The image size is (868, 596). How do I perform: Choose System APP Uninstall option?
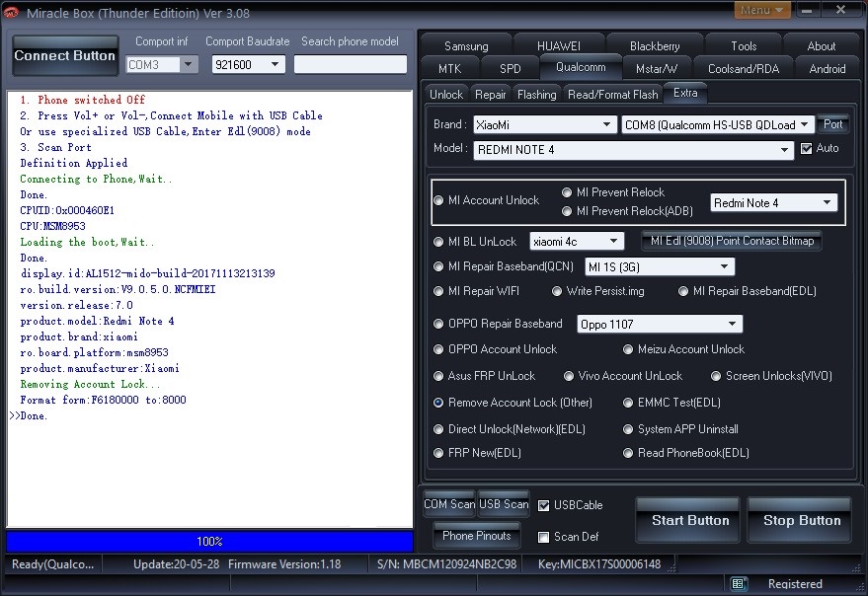pyautogui.click(x=628, y=429)
